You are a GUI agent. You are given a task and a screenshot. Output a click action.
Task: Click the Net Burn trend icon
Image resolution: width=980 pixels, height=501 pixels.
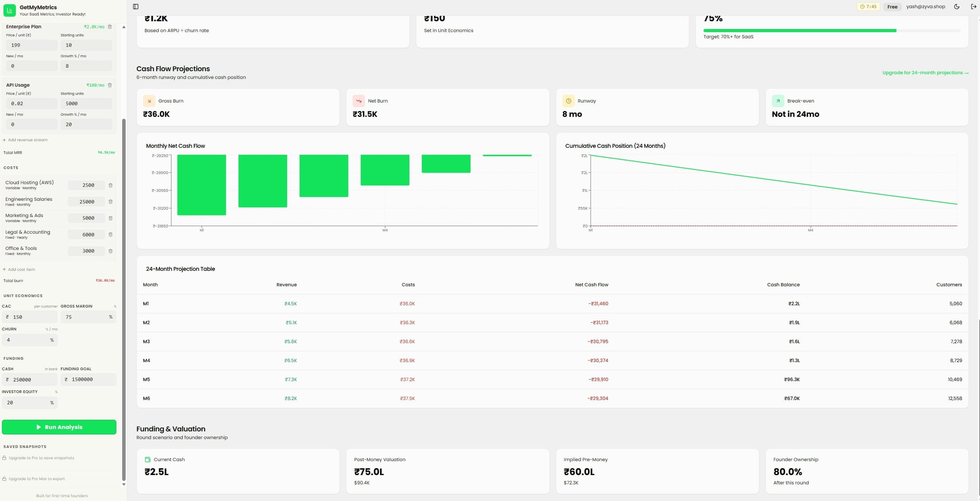tap(359, 101)
